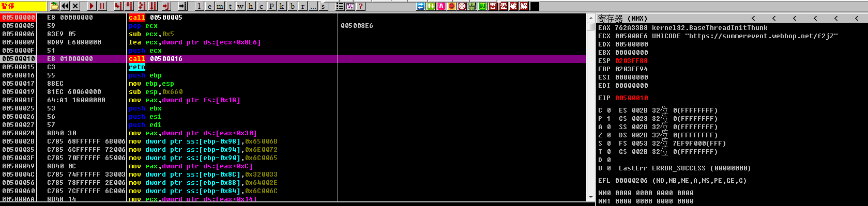
Task: Select ECX register with webhop.net URL
Action: coord(718,36)
